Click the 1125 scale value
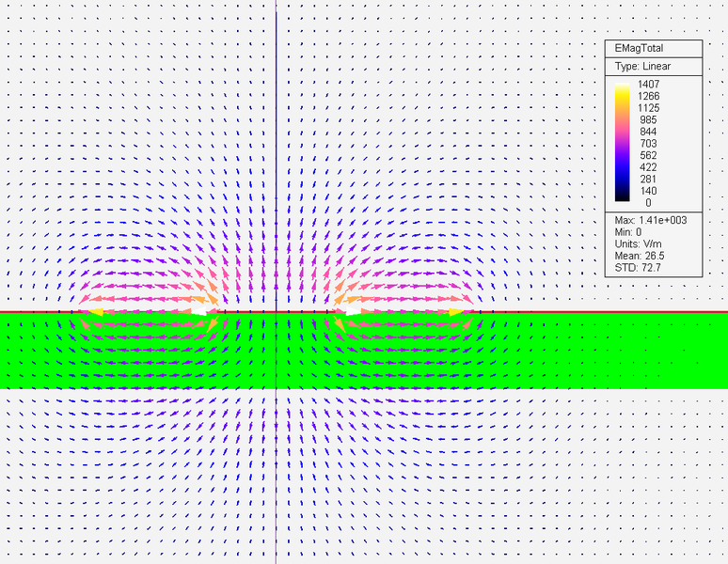 click(x=649, y=108)
